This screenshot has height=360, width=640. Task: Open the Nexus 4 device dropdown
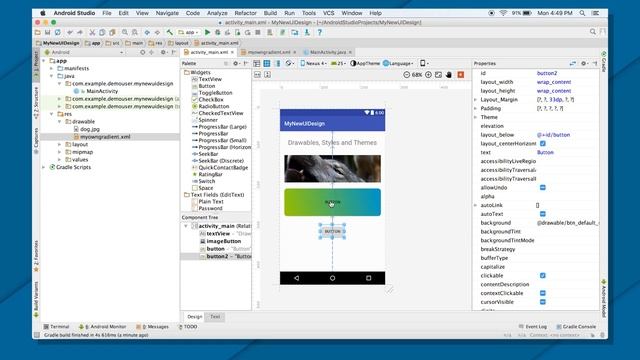(x=313, y=63)
